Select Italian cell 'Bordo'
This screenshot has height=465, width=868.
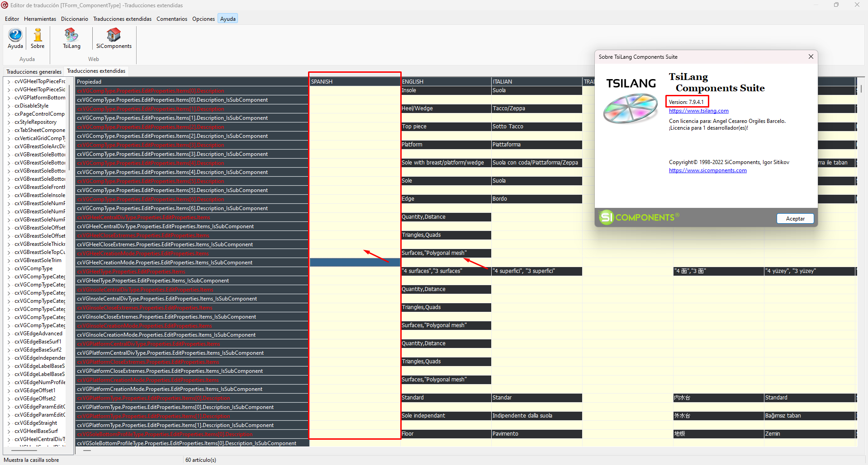[x=537, y=199]
